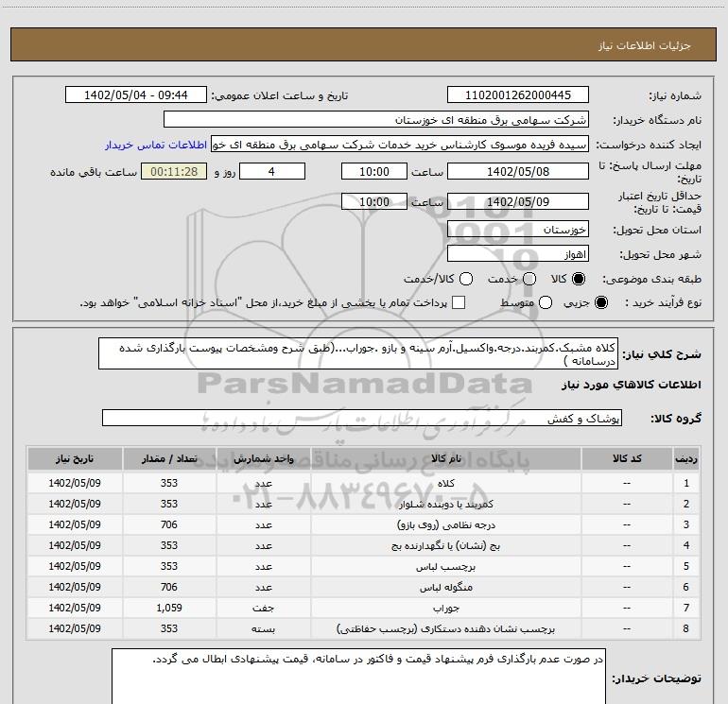Viewport: 728px width, 704px height.
Task: Check the treasury documents payment checkbox
Action: 459,303
